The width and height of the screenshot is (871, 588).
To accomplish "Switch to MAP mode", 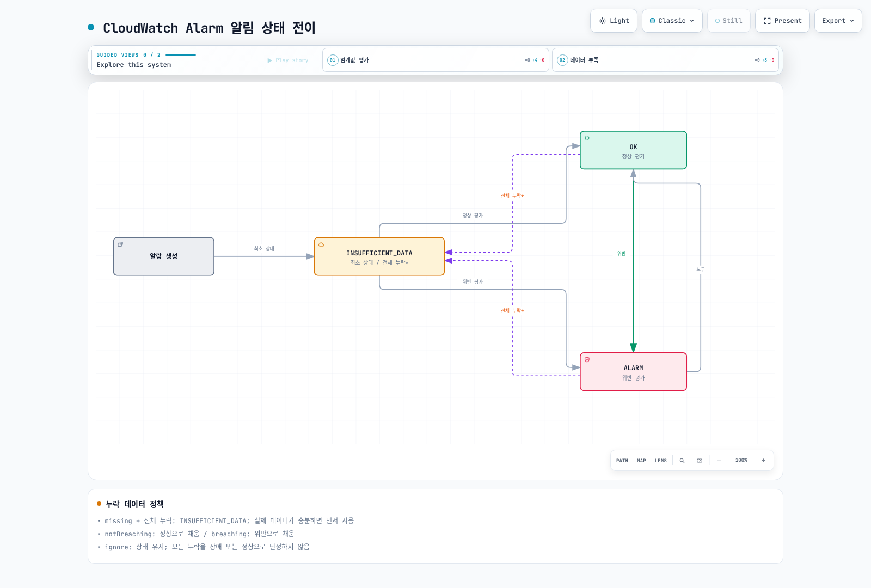I will [642, 461].
